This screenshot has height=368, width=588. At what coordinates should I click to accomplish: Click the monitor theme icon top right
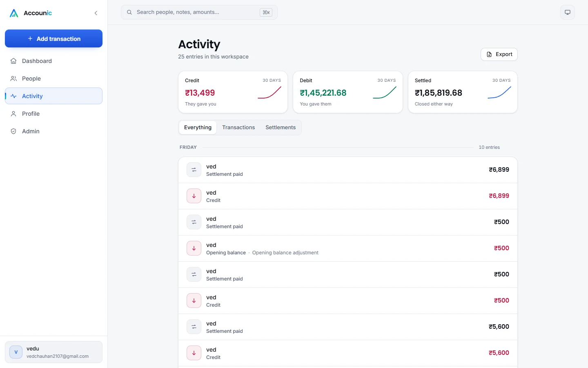(568, 12)
